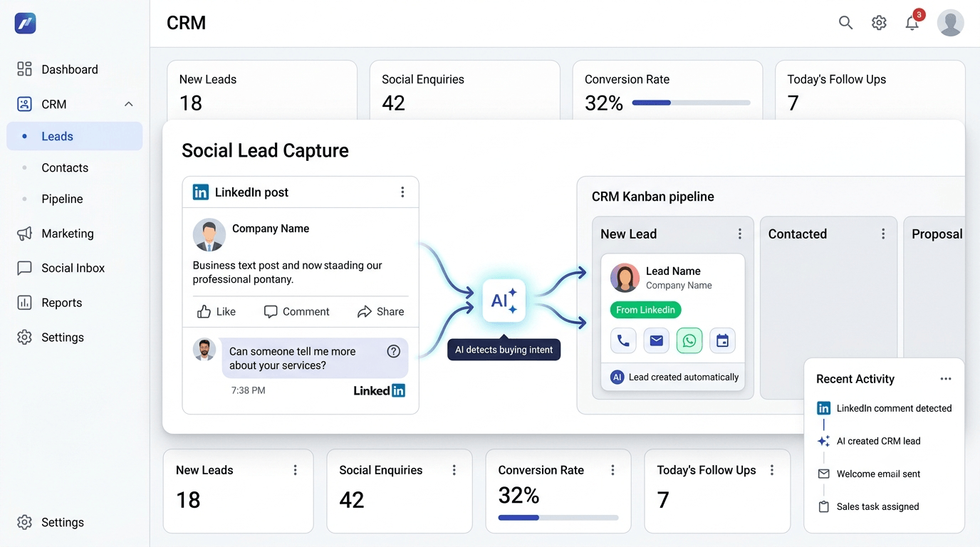Open the bottom Today's Follow Ups options
This screenshot has width=980, height=547.
(771, 470)
